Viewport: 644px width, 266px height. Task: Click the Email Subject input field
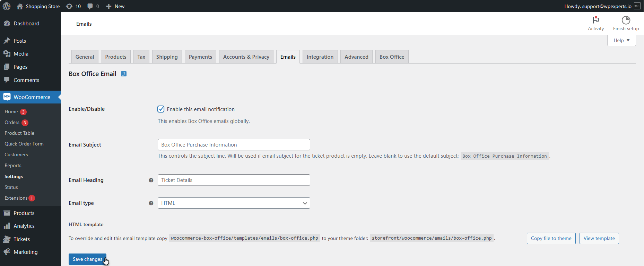[234, 145]
